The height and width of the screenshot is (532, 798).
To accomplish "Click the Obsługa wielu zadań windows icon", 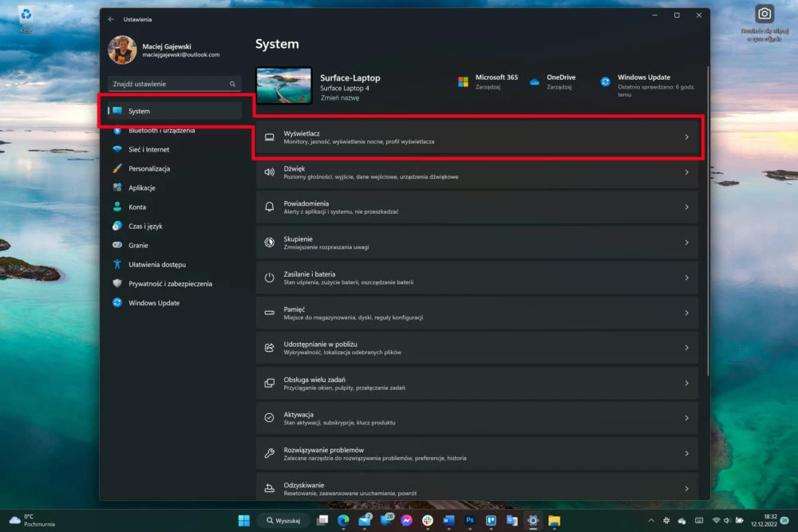I will coord(269,383).
